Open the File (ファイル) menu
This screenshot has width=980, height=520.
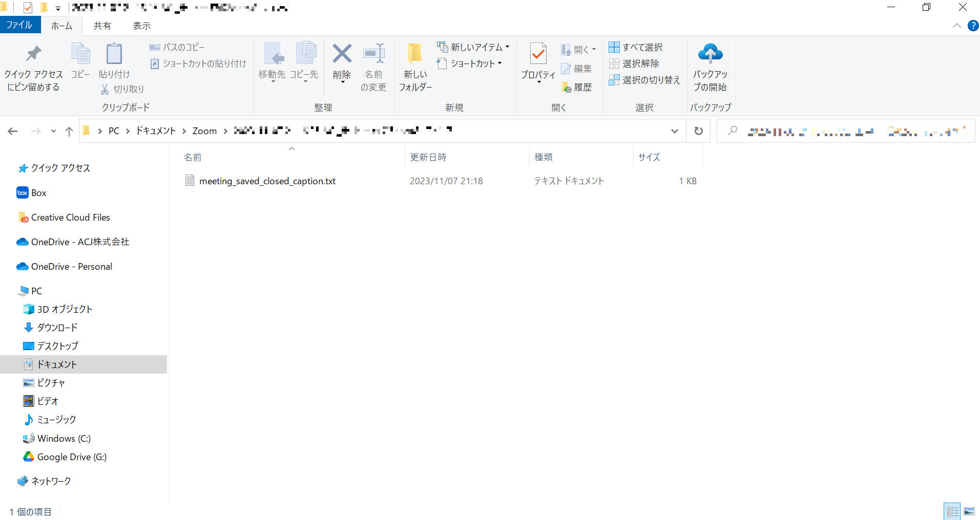click(19, 25)
